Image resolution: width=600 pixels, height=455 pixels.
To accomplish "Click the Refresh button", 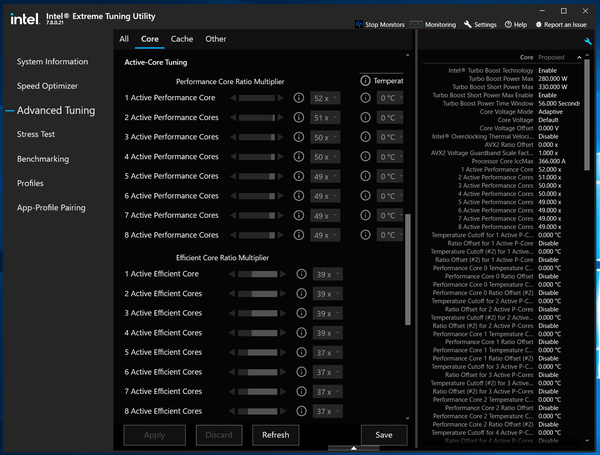I will (276, 435).
